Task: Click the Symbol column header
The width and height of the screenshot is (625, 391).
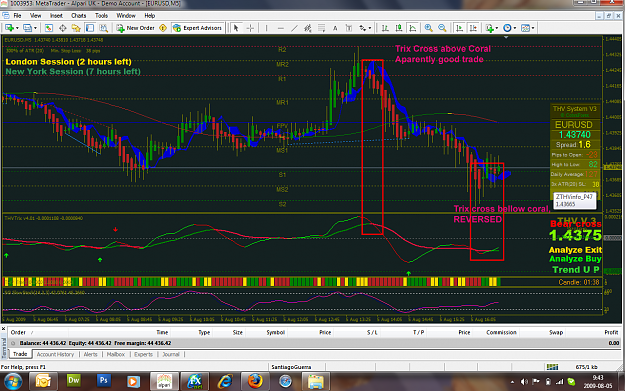Action: 275,332
